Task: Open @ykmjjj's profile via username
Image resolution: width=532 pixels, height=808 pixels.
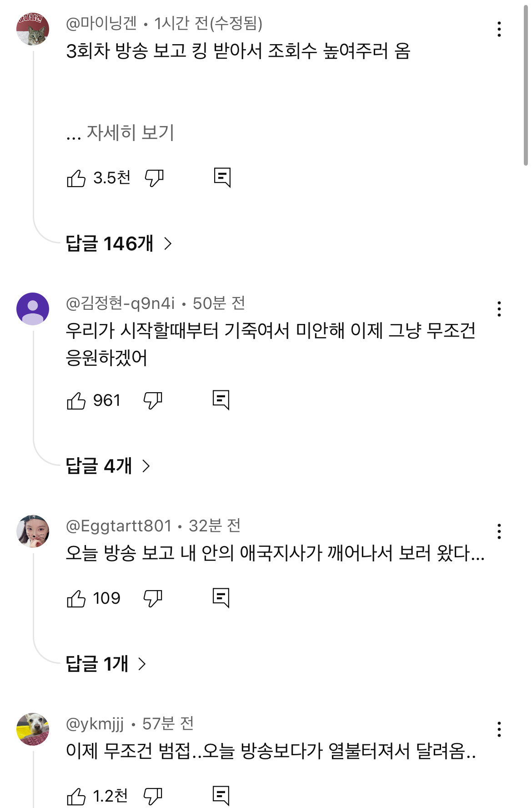Action: (95, 724)
